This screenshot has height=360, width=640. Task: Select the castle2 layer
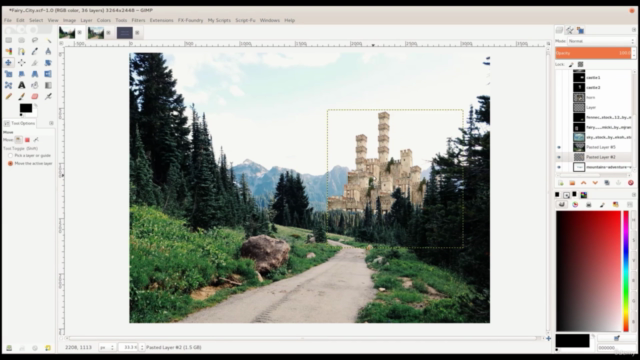click(594, 87)
